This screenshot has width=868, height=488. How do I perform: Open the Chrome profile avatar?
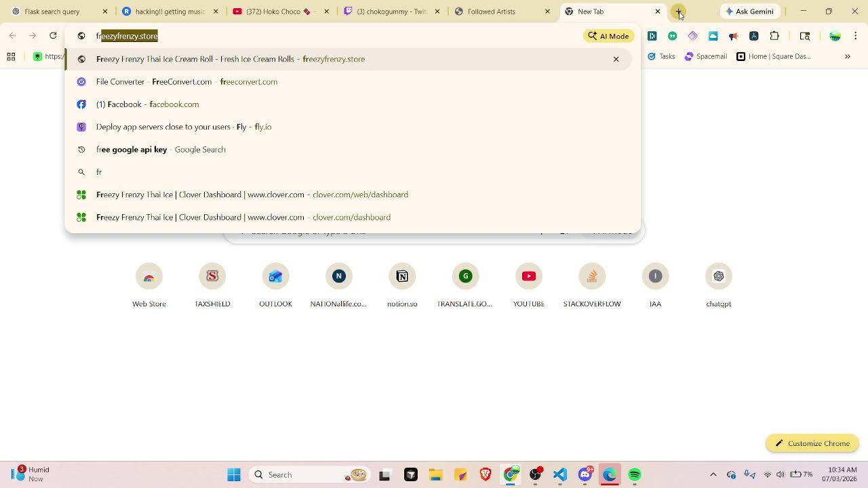coord(835,36)
